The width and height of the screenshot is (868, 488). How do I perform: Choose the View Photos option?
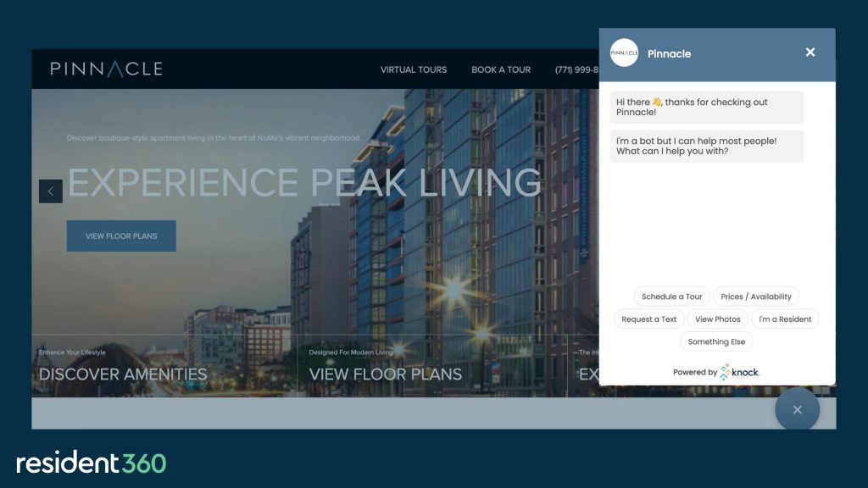point(717,319)
